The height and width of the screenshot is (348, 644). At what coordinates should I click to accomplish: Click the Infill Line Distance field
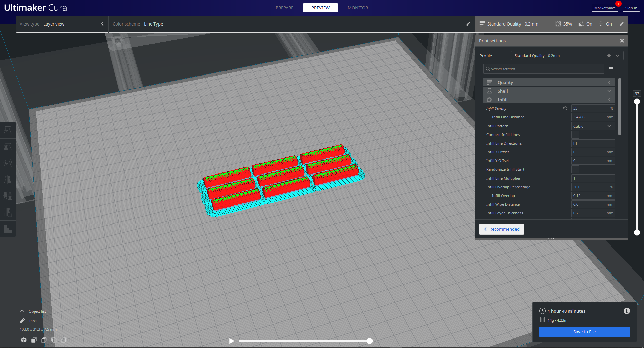(593, 117)
